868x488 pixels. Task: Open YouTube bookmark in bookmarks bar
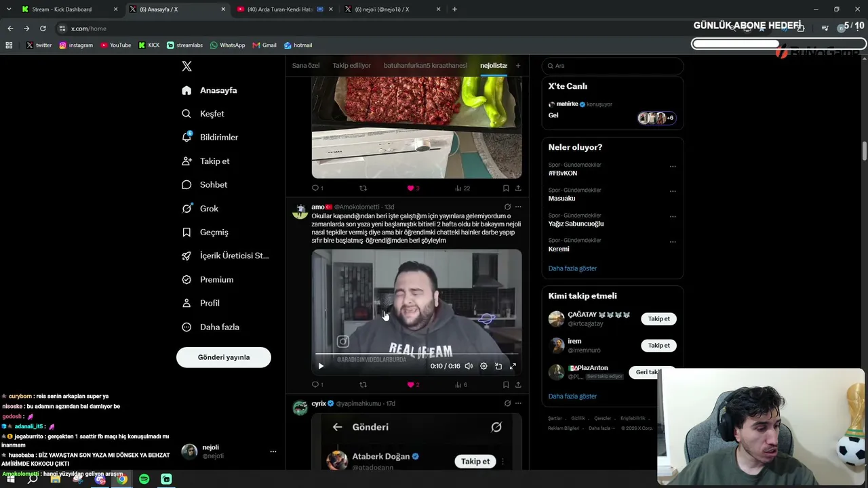coord(116,45)
